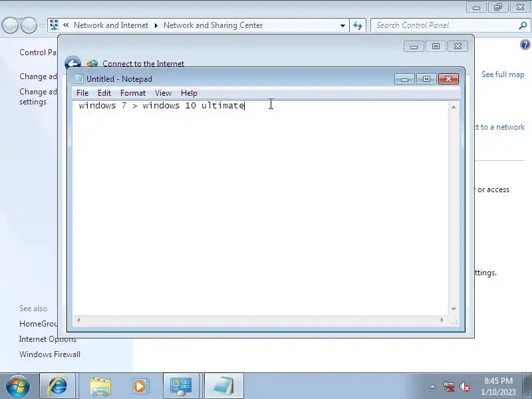Open the Windows Firewall link

(50, 354)
